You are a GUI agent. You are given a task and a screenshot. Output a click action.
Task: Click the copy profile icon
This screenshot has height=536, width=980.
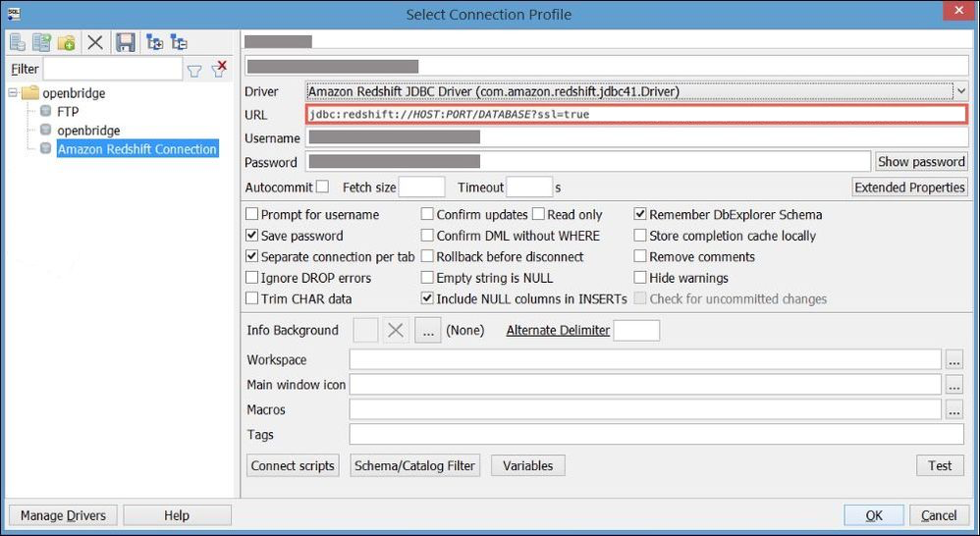(x=42, y=42)
